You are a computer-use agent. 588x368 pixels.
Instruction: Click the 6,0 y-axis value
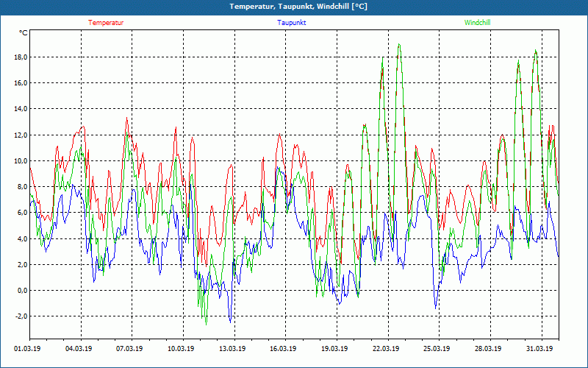tap(22, 213)
